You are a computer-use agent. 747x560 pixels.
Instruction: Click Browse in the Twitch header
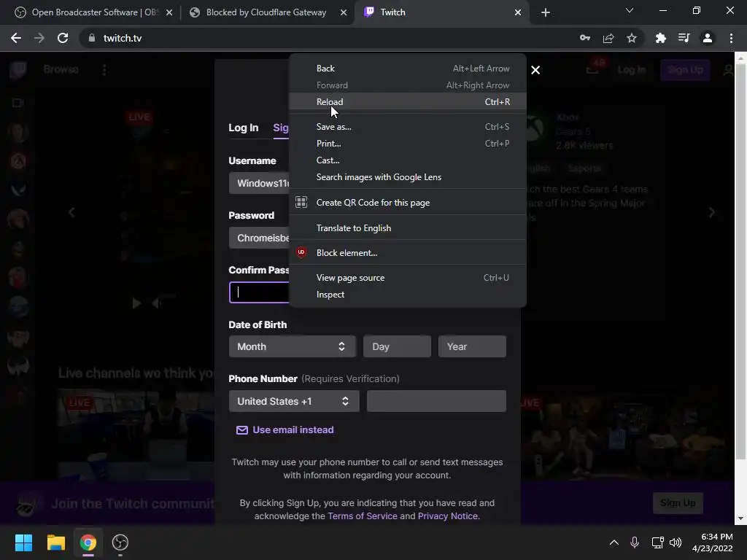click(x=61, y=69)
